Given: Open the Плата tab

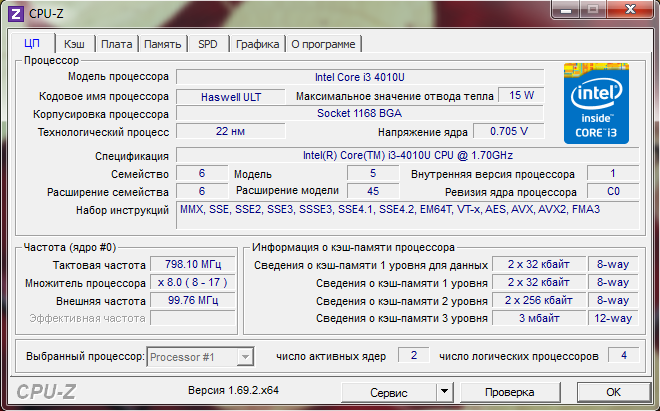Looking at the screenshot, I should click(117, 44).
